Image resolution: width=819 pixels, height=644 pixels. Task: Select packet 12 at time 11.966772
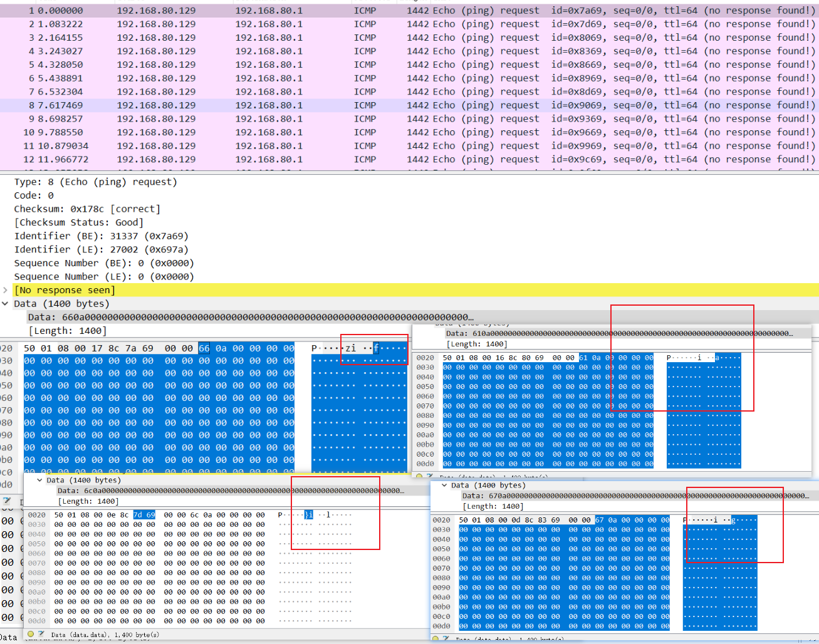pyautogui.click(x=409, y=160)
